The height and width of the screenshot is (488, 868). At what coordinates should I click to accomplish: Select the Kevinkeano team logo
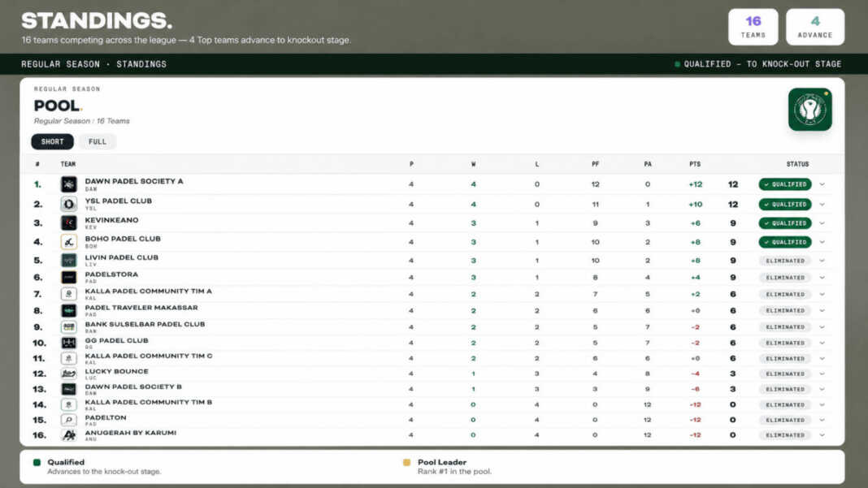click(68, 223)
